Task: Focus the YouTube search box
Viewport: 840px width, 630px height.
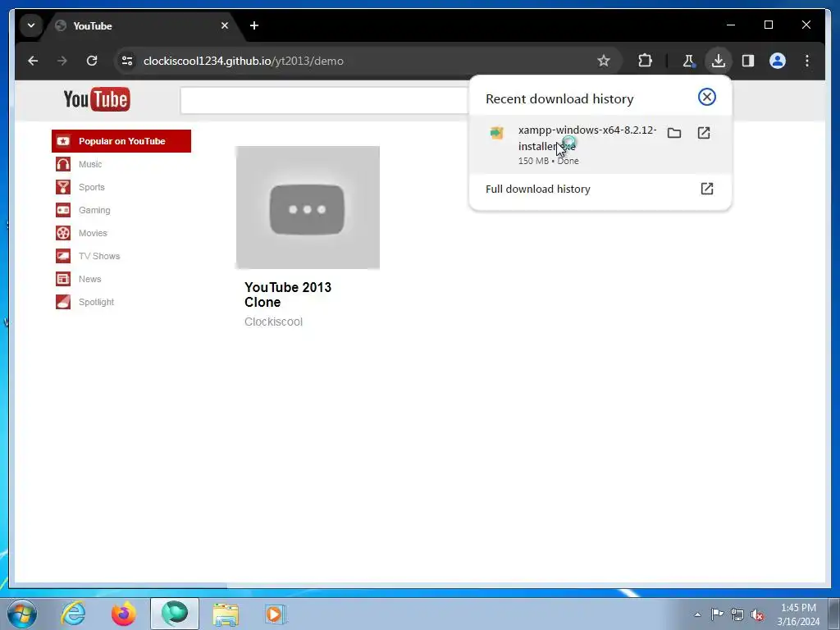Action: pyautogui.click(x=325, y=100)
